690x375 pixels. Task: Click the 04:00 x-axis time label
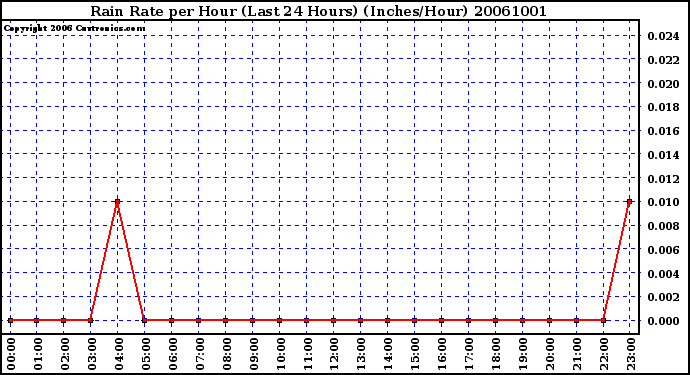point(119,354)
